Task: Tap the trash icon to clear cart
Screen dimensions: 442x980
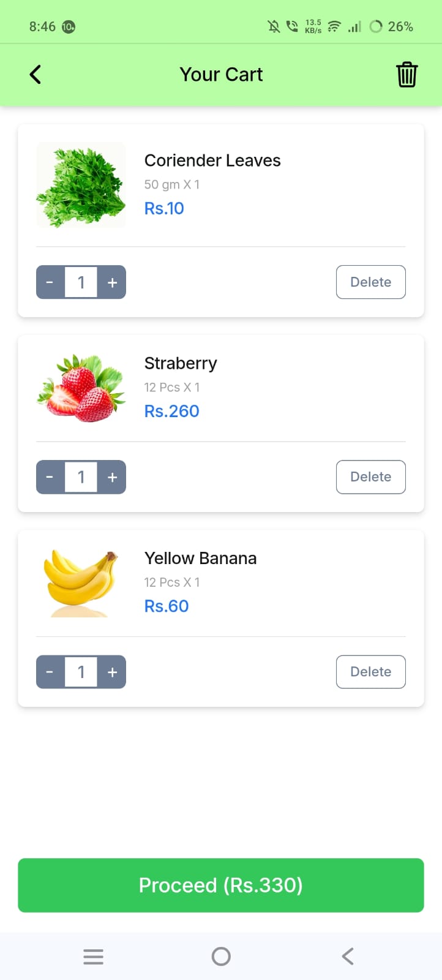Action: point(406,75)
